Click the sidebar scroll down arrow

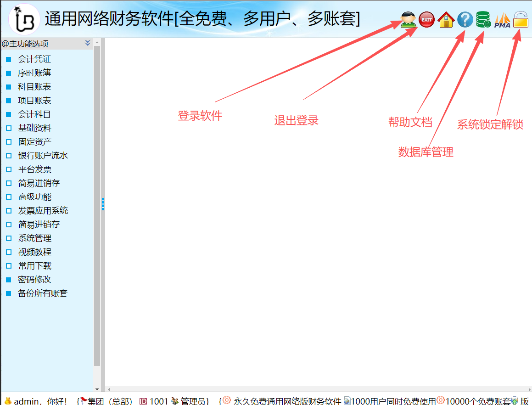97,389
